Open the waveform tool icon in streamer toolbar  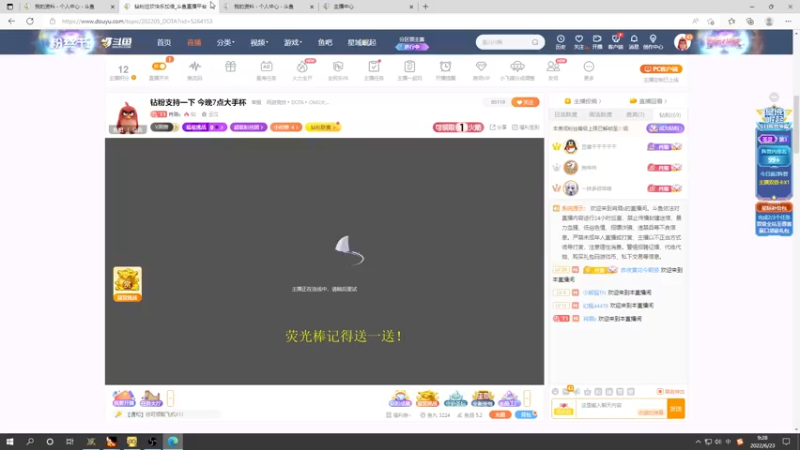(x=194, y=66)
